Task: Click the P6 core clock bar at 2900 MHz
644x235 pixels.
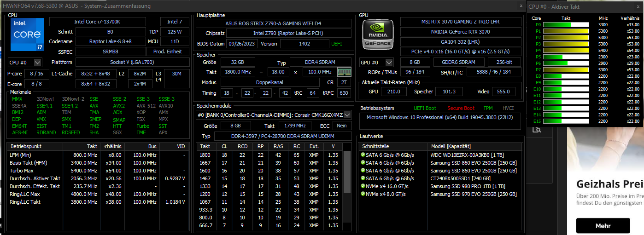Action: click(x=566, y=63)
